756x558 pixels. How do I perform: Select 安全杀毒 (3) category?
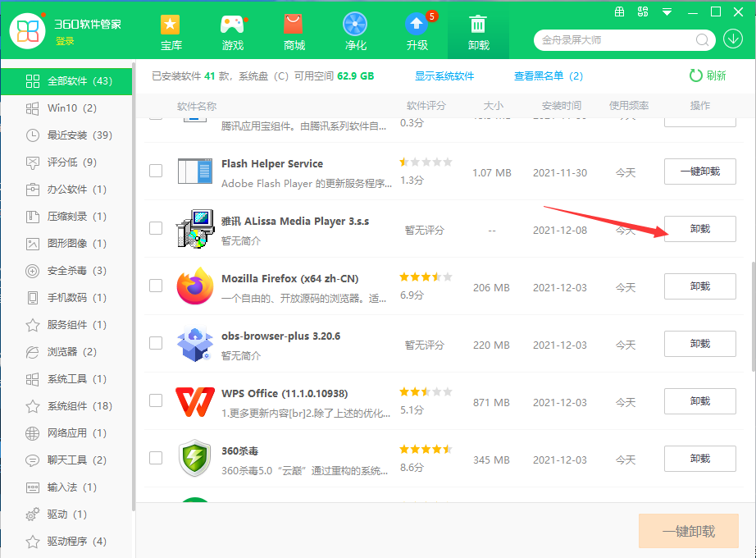[x=66, y=271]
